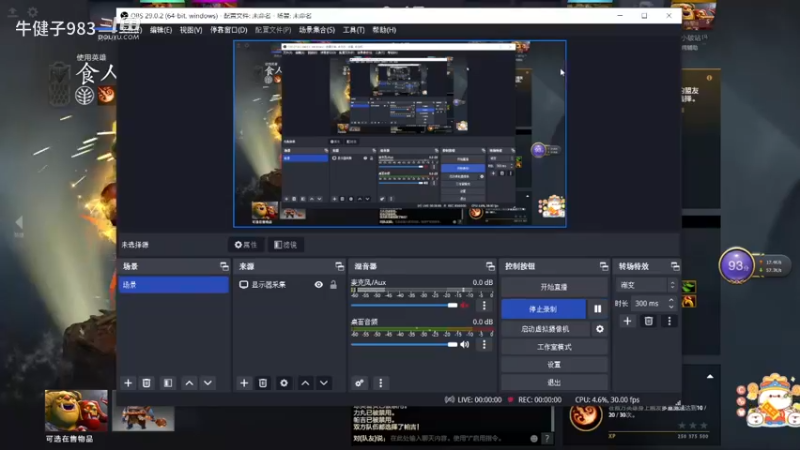Move source up with the 来源 panel up arrow
The width and height of the screenshot is (800, 450).
[305, 383]
